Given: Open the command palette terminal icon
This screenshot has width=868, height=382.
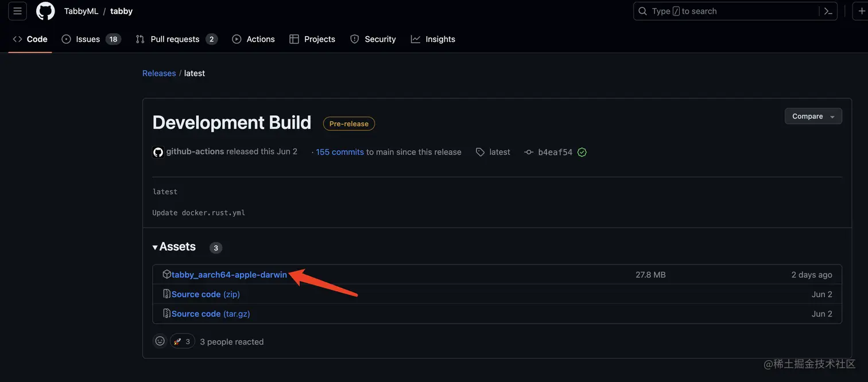Looking at the screenshot, I should pyautogui.click(x=828, y=11).
